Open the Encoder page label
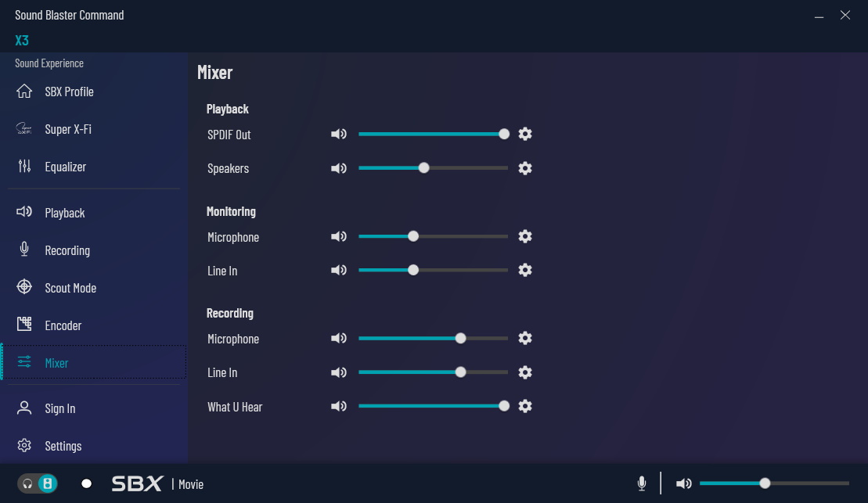The image size is (868, 503). (63, 325)
